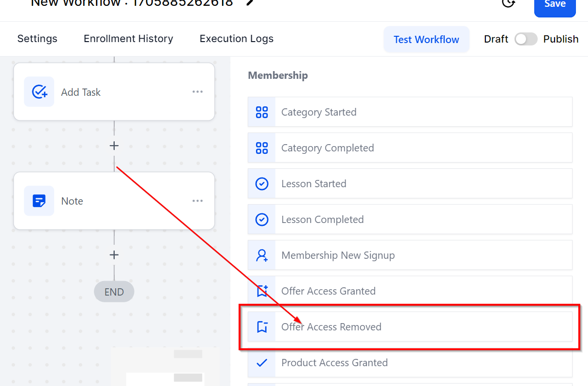Add a step between Add Task and Note
This screenshot has height=386, width=588.
coord(114,146)
